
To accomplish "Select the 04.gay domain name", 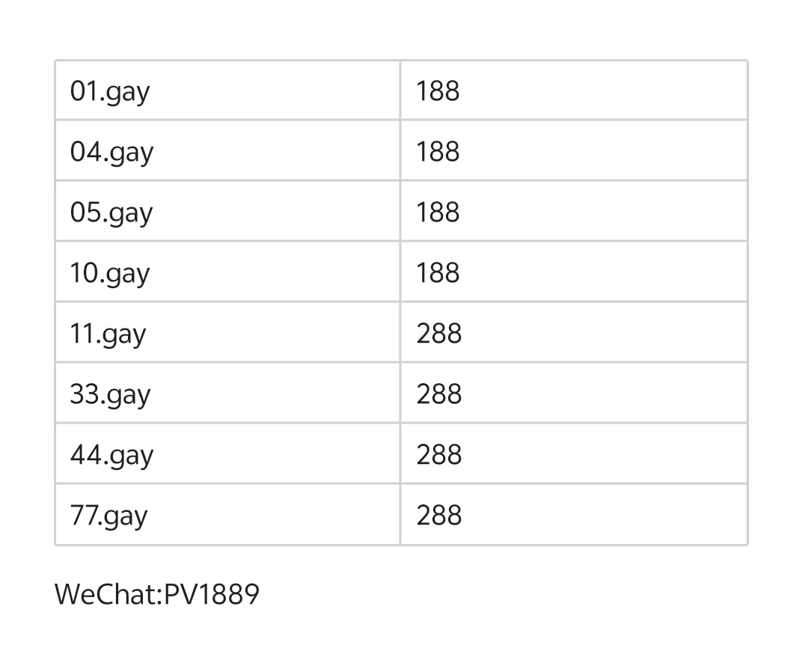I will (111, 153).
